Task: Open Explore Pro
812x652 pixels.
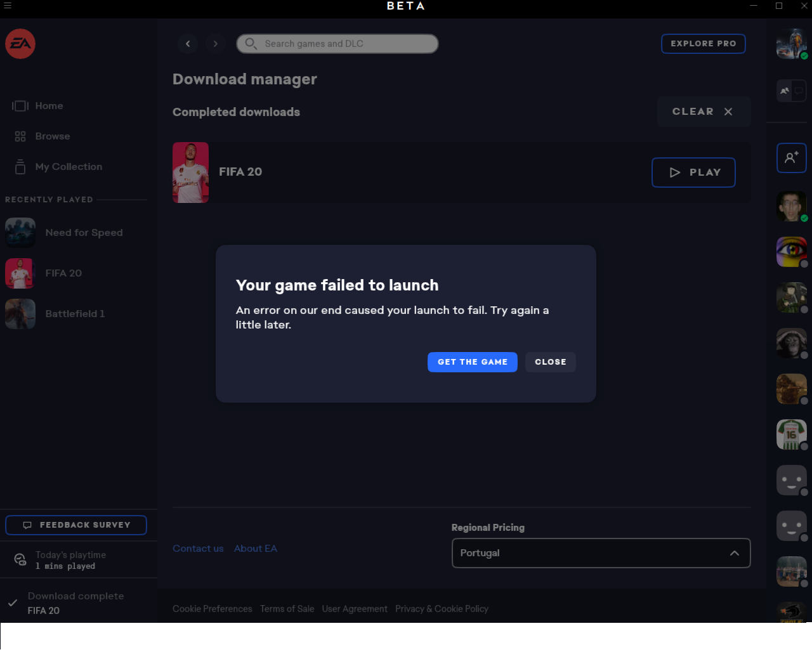Action: coord(704,44)
